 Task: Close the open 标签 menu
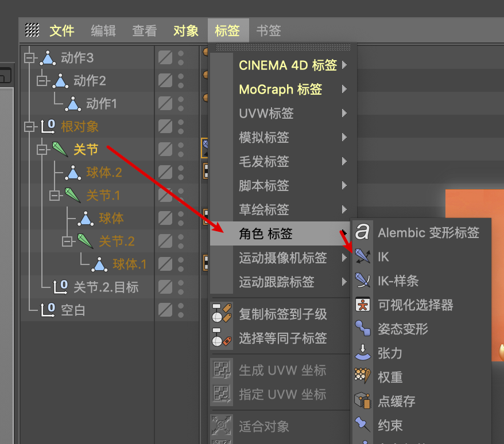pos(227,31)
